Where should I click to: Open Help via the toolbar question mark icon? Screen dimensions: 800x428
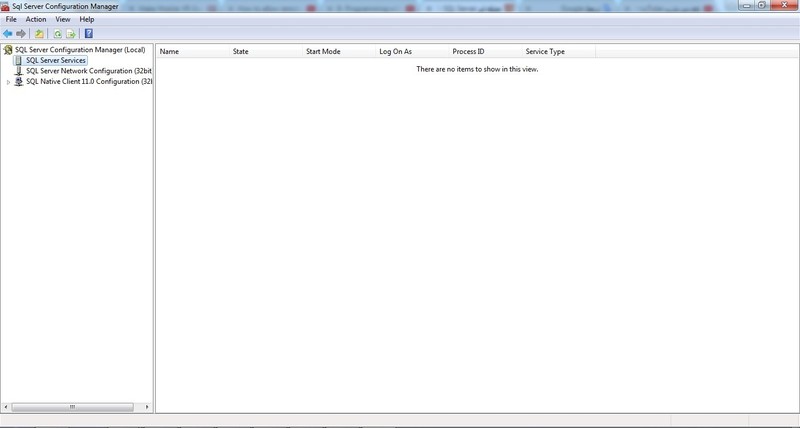pos(89,34)
